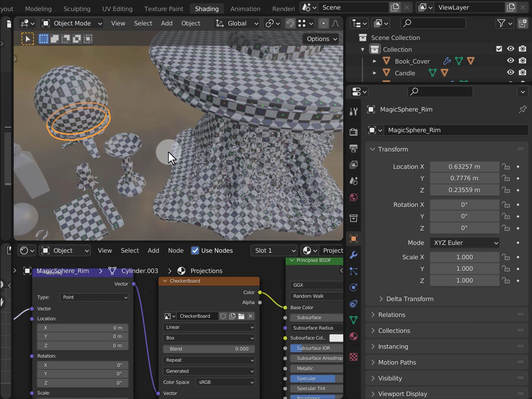Adjust the Blend slider in CheckerBoard node
This screenshot has width=532, height=399.
coord(209,349)
